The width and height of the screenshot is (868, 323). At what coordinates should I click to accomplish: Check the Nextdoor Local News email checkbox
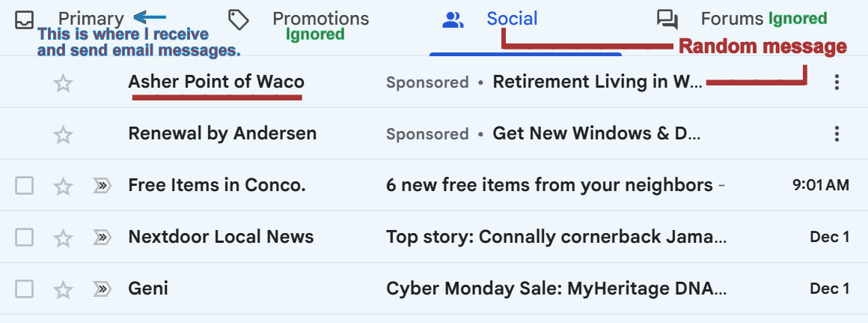tap(25, 238)
